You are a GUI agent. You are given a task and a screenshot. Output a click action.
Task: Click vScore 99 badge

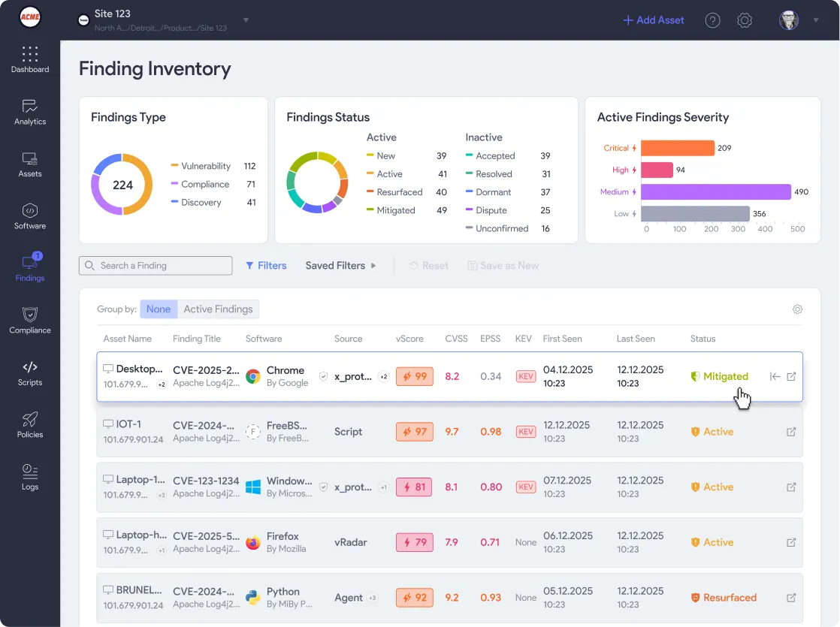415,376
